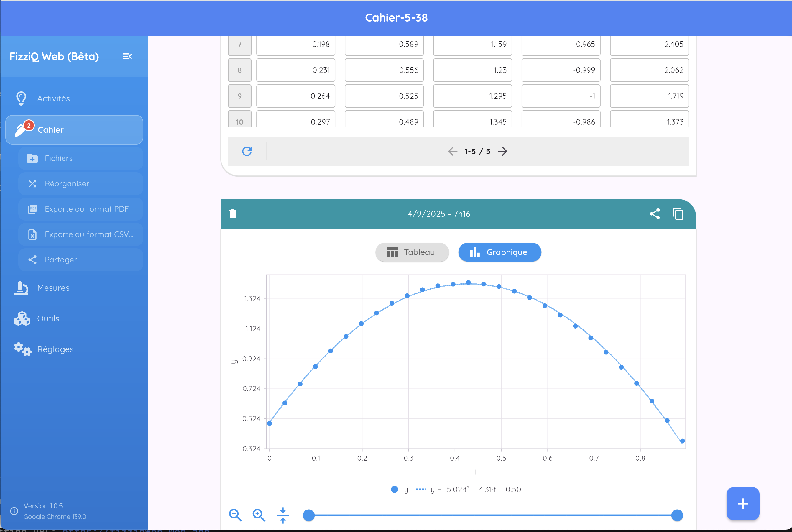Go to next table page arrow

point(502,151)
